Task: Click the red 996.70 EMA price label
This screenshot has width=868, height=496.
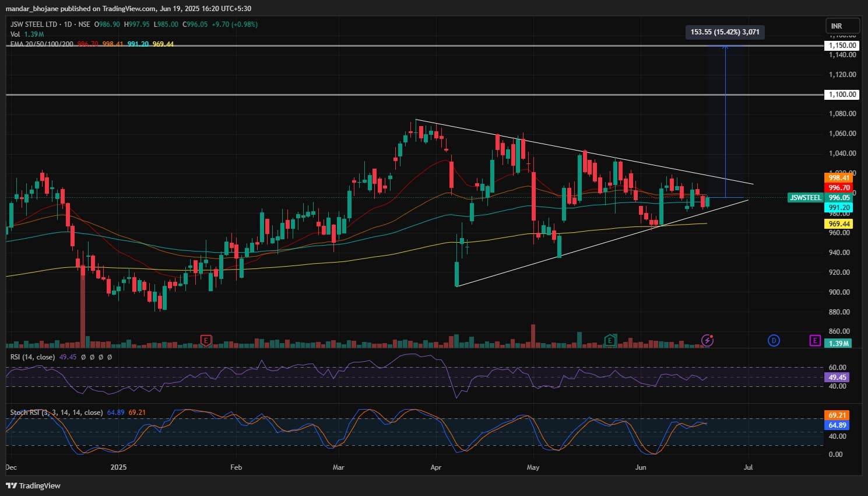Action: point(839,188)
